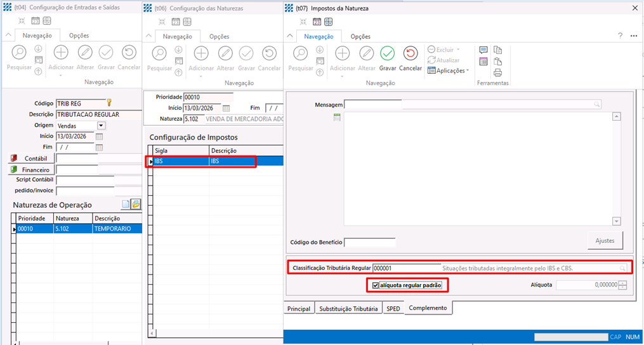
Task: Switch to the Substituição Tributária tab
Action: pos(349,309)
